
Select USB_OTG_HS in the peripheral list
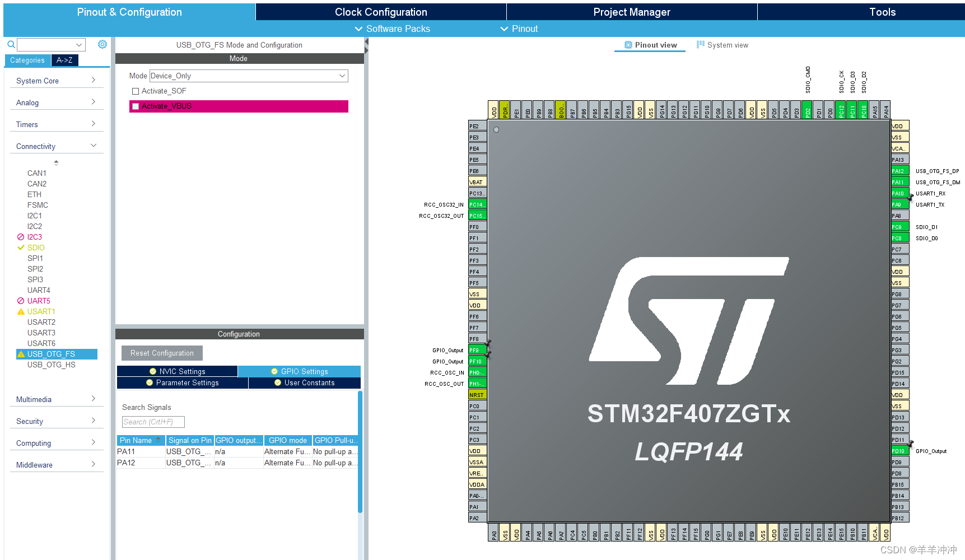[x=52, y=365]
